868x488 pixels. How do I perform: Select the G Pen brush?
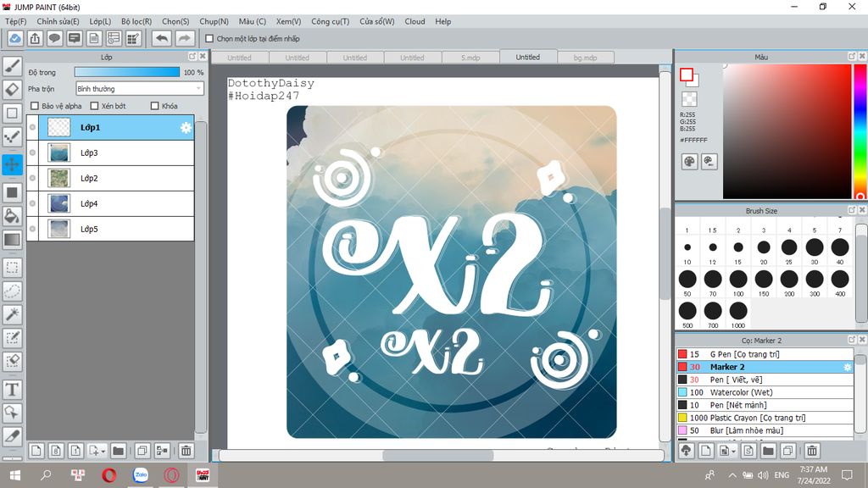[x=765, y=354]
